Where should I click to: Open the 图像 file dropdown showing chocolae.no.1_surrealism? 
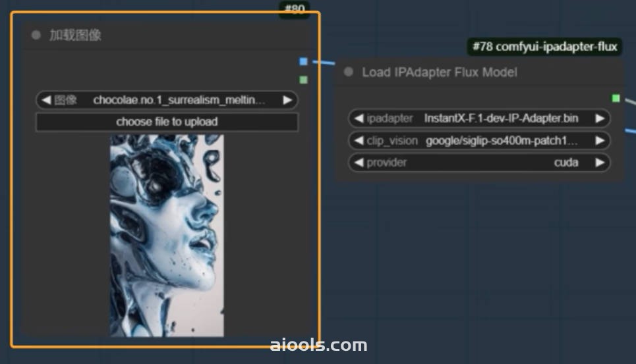167,100
